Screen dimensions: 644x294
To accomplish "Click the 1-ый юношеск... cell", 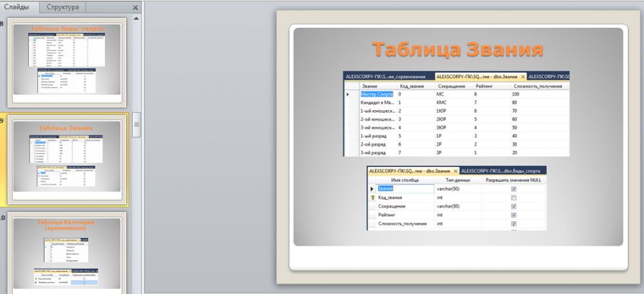I will click(377, 111).
